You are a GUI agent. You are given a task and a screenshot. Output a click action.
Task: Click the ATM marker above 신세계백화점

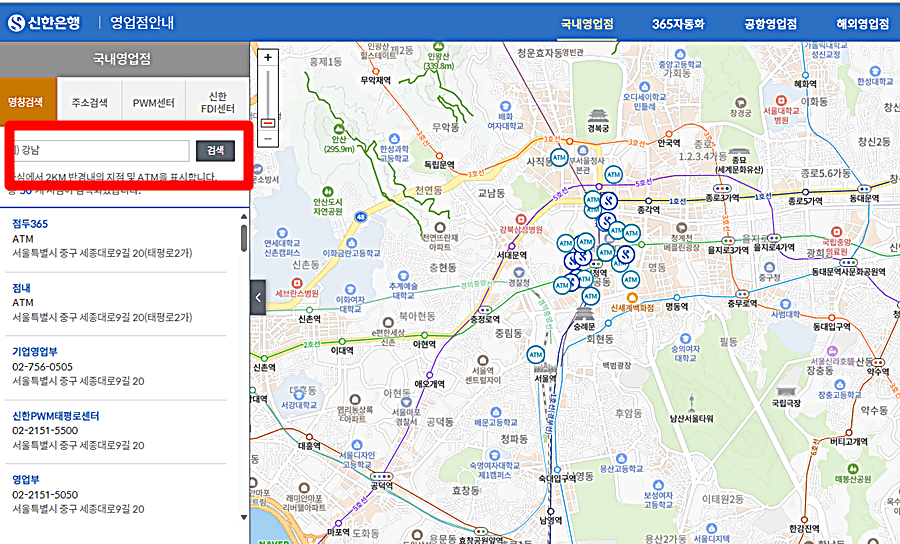tap(631, 279)
